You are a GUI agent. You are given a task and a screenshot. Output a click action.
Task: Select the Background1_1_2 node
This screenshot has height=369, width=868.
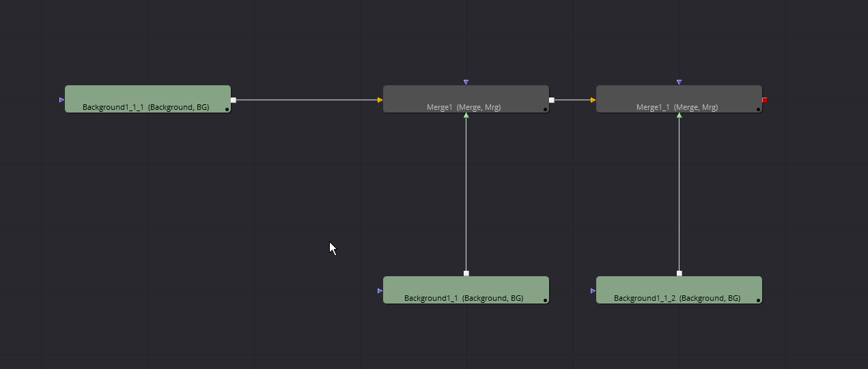click(679, 290)
